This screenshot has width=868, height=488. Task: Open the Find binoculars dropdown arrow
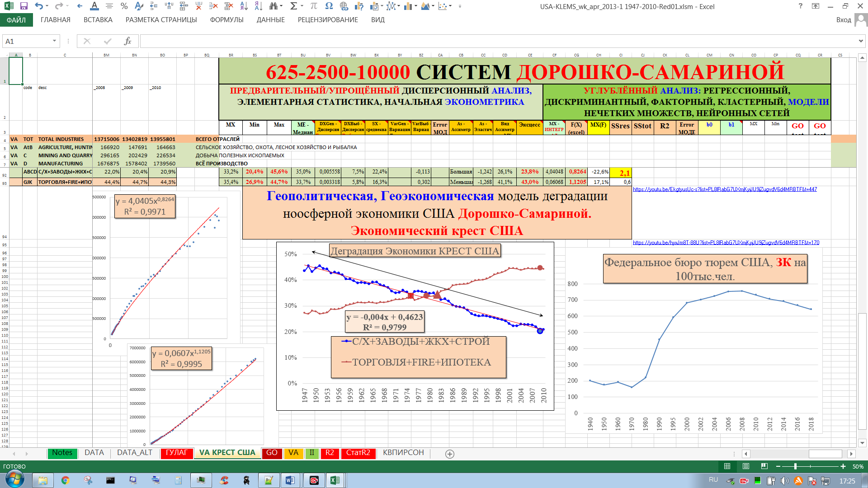(x=281, y=6)
